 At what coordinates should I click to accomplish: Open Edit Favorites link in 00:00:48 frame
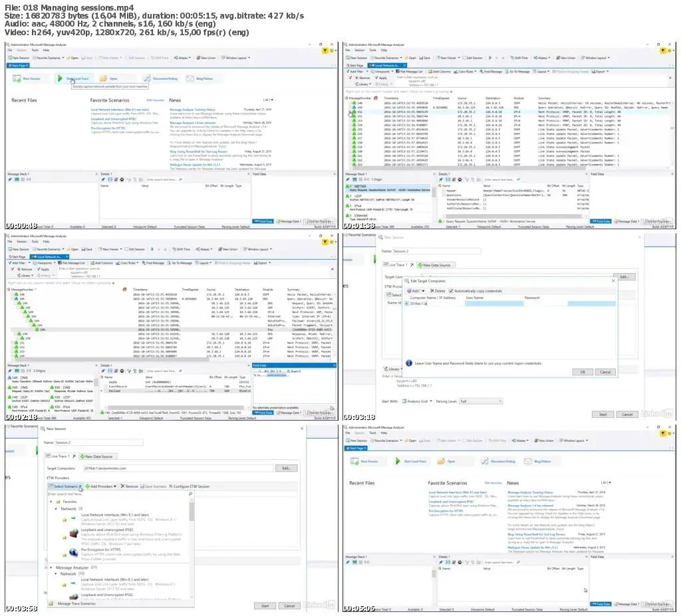coord(155,100)
